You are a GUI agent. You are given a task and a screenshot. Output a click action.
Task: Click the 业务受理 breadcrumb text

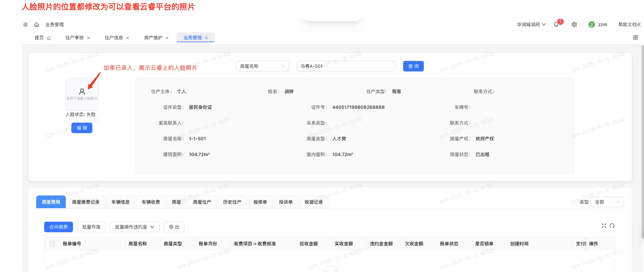pos(55,25)
